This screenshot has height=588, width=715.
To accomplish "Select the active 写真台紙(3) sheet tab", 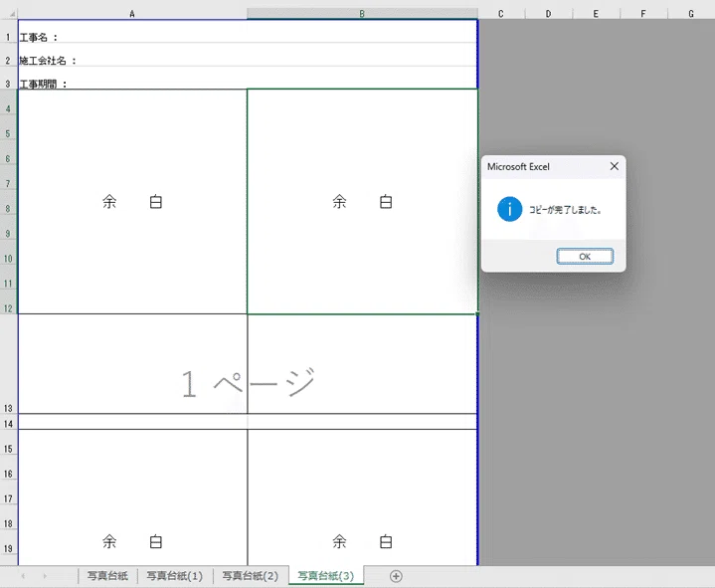I will [x=326, y=576].
